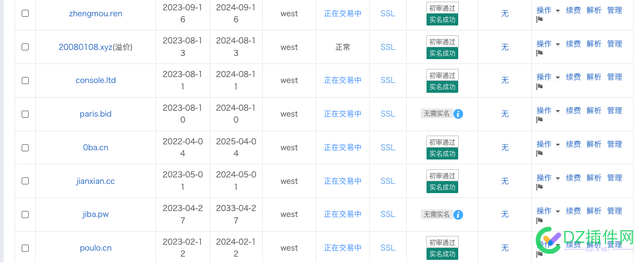The height and width of the screenshot is (262, 644).
Task: Click expiry date 2025-04-04 of 0ba.cn
Action: [236, 147]
